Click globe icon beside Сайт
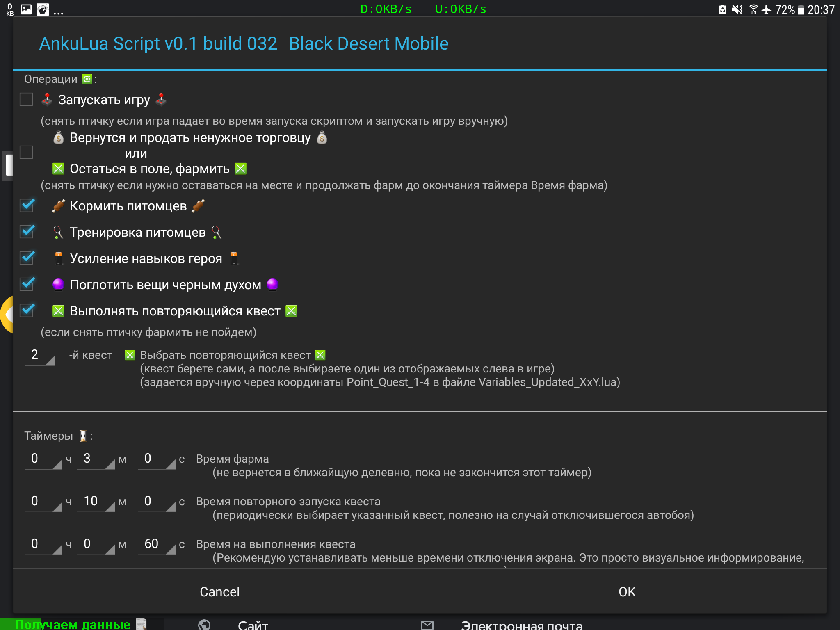 pos(204,625)
